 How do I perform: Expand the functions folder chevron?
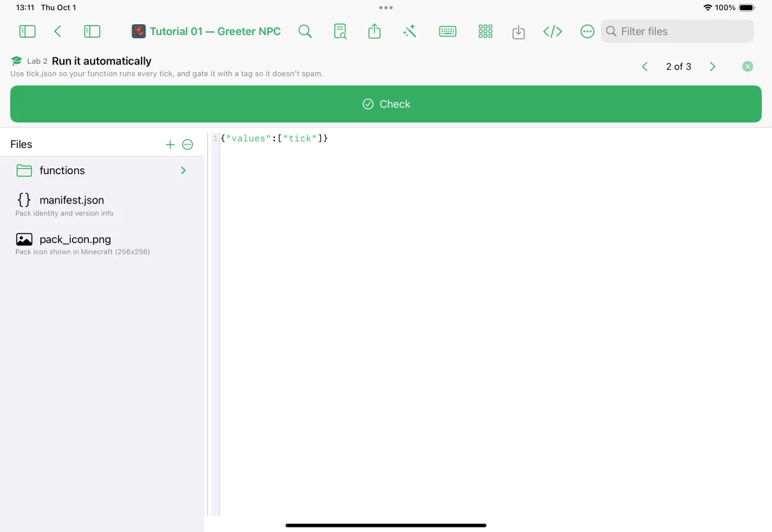pos(183,170)
